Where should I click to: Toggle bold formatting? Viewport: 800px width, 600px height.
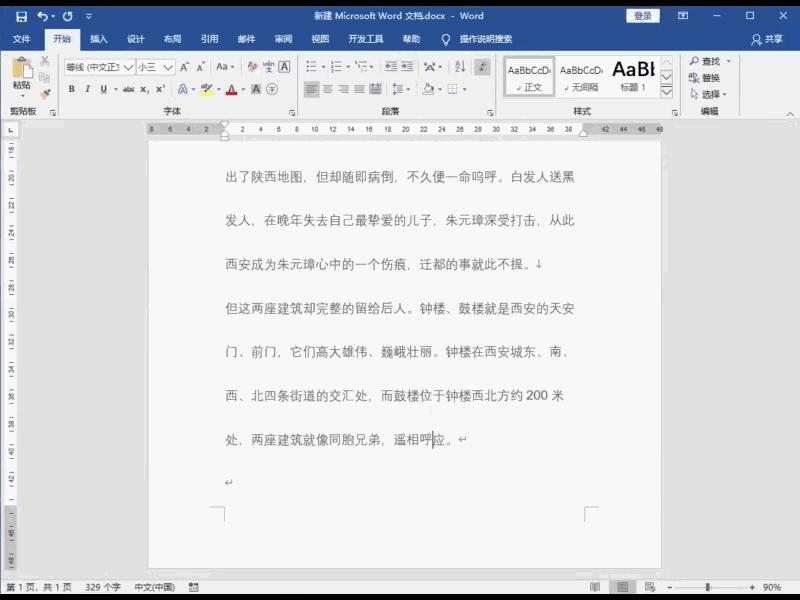[70, 88]
